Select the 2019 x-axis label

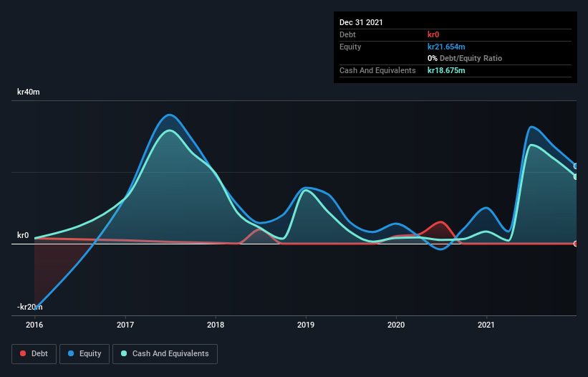[306, 325]
